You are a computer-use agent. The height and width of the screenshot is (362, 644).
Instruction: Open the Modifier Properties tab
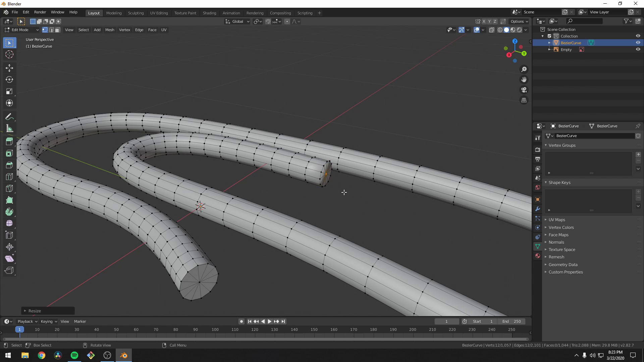coord(538,209)
